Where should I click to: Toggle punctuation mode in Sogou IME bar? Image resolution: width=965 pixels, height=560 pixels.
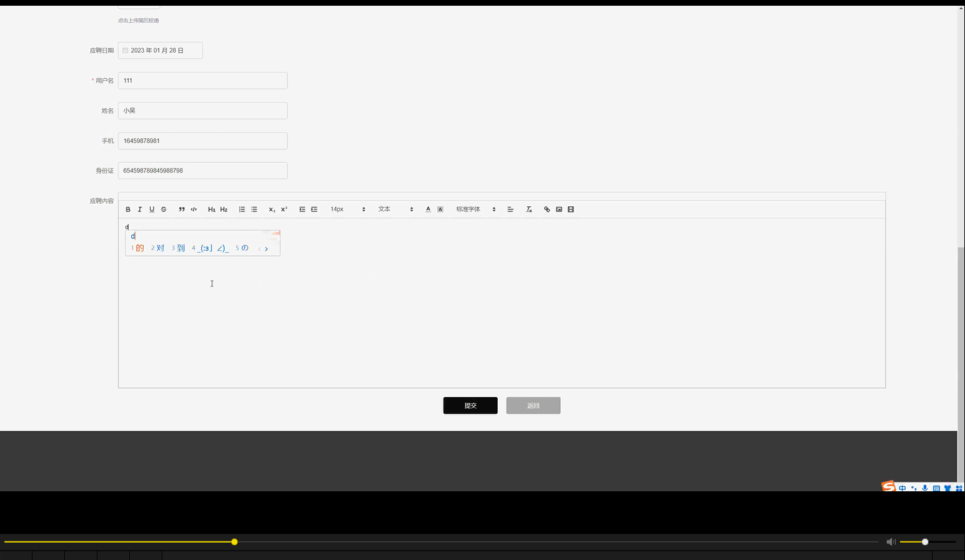tap(914, 488)
